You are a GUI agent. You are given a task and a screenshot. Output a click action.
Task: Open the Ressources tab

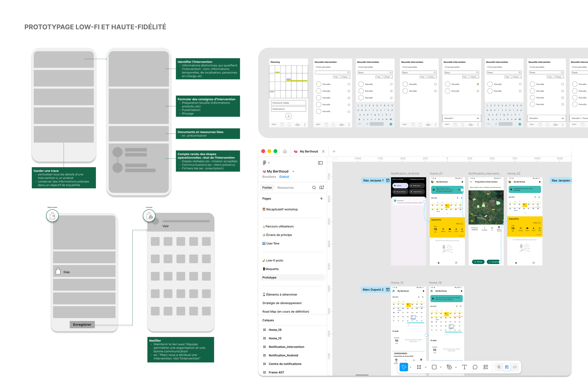285,187
